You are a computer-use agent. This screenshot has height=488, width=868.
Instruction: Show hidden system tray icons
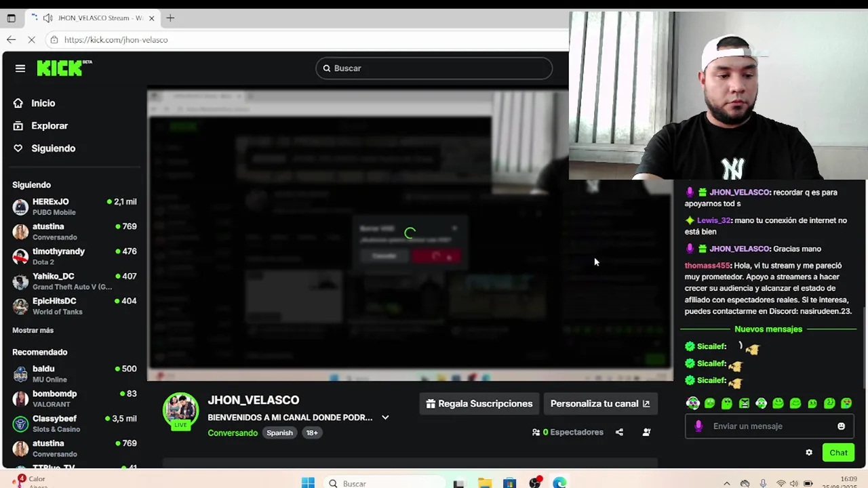pyautogui.click(x=727, y=483)
